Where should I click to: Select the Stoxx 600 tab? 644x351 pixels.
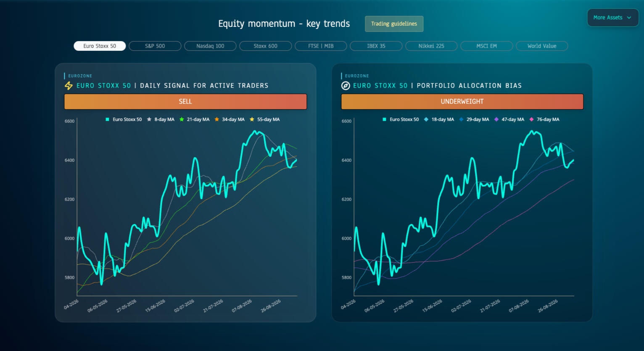tap(266, 46)
